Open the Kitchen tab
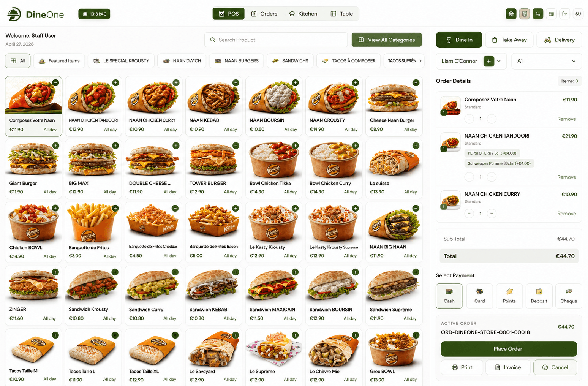Screen dimensions: 588x386 coord(303,14)
